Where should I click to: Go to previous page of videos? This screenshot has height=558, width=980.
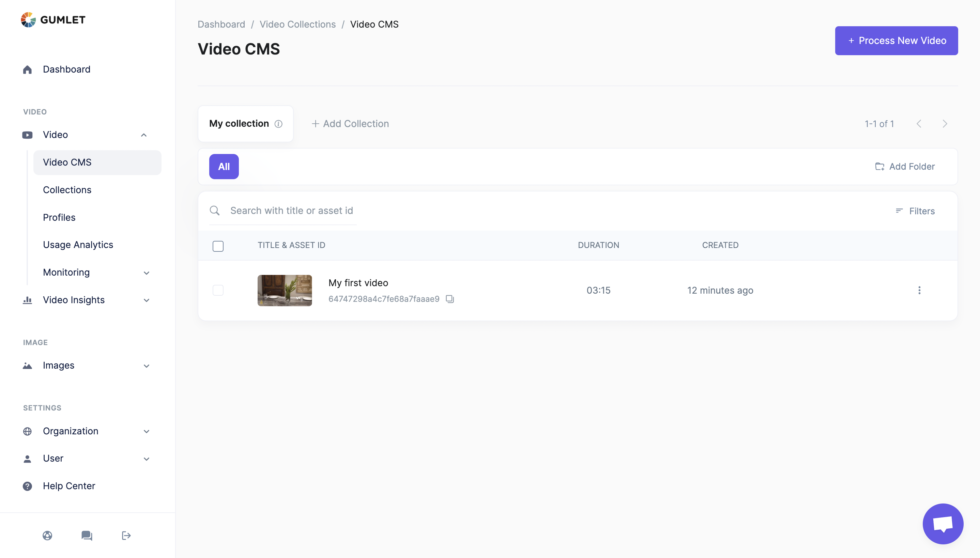coord(919,124)
